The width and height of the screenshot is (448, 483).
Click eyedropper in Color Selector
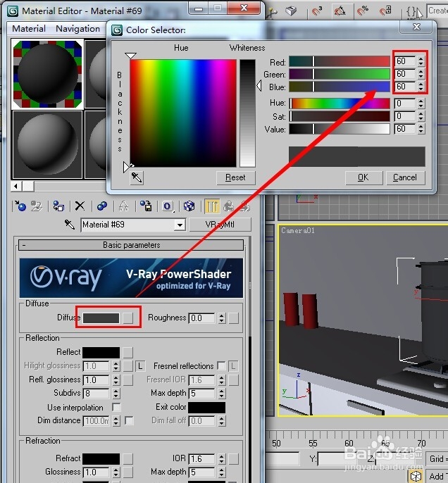(137, 177)
